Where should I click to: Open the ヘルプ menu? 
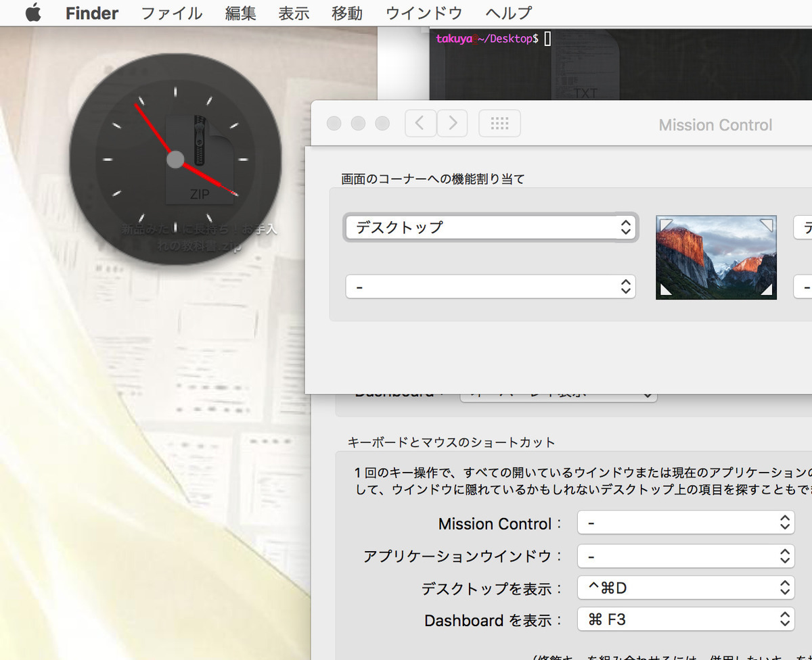509,13
